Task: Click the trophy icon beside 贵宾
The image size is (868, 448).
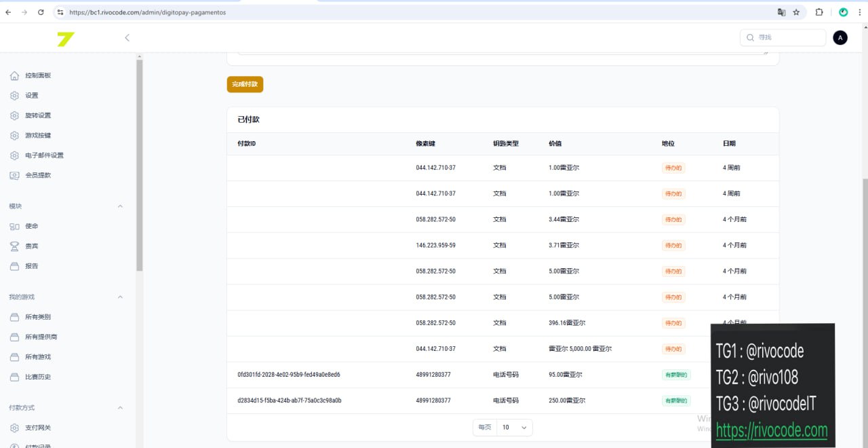Action: click(15, 246)
